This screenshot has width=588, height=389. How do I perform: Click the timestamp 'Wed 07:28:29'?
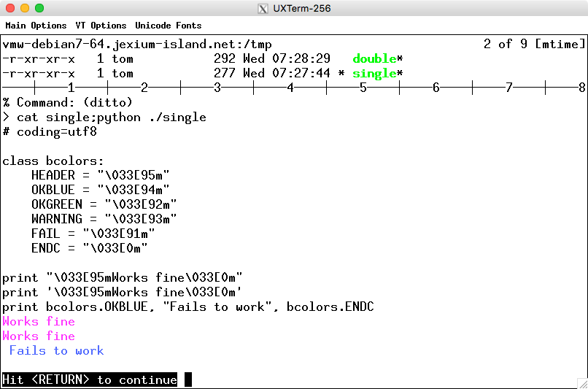[287, 59]
